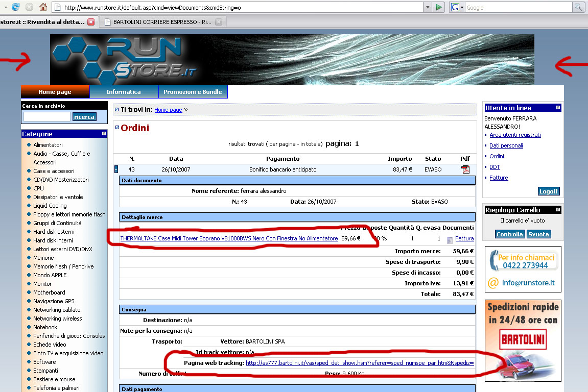The image size is (588, 392).
Task: Select the Memorie flash / Pendrive category
Action: pos(63,266)
